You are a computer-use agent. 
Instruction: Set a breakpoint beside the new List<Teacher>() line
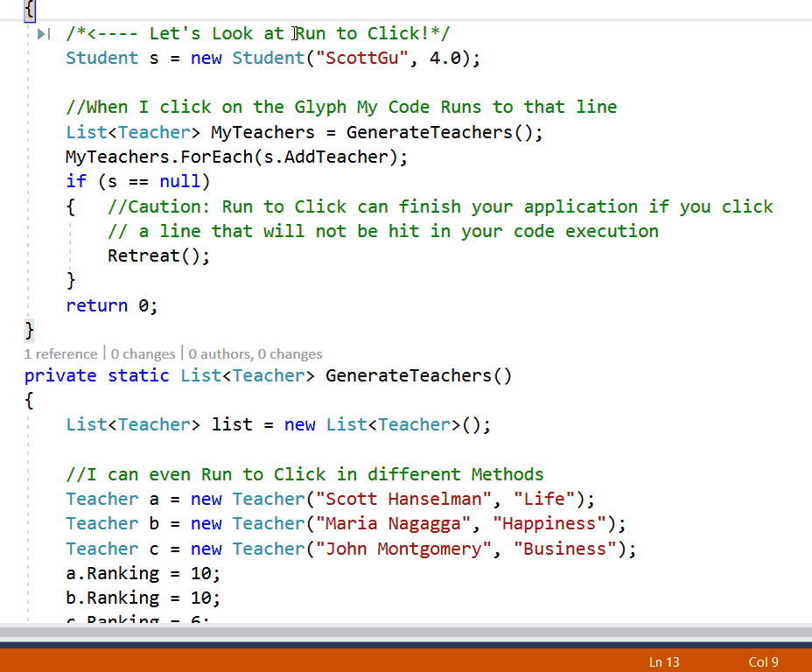[x=9, y=424]
